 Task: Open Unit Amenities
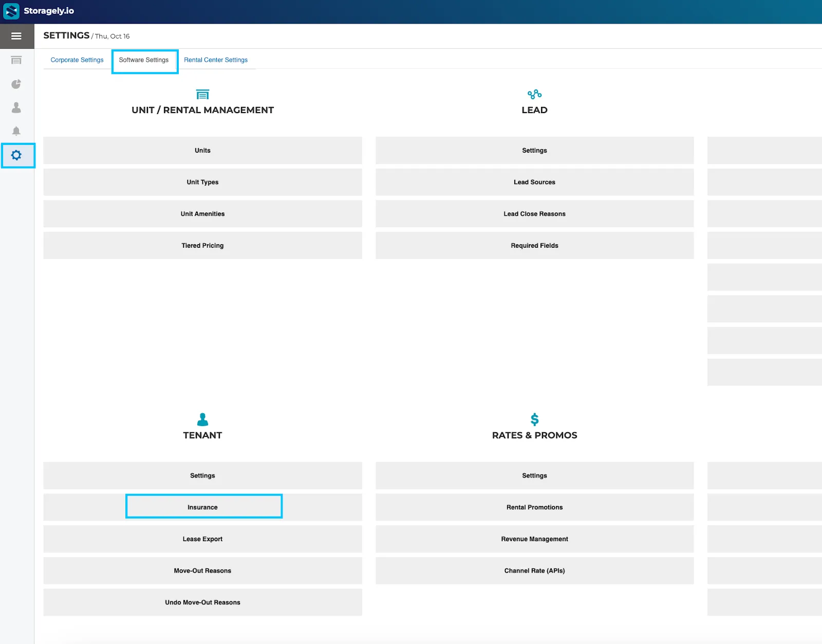coord(202,214)
